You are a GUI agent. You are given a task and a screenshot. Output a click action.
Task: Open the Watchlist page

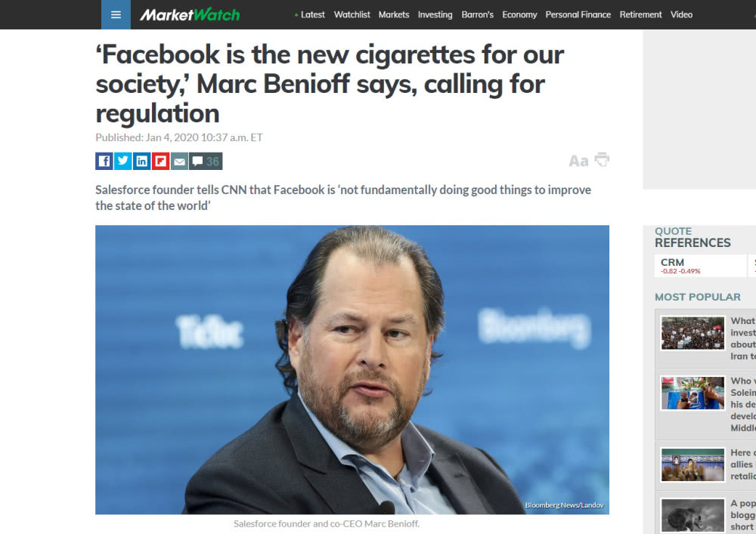click(x=352, y=15)
